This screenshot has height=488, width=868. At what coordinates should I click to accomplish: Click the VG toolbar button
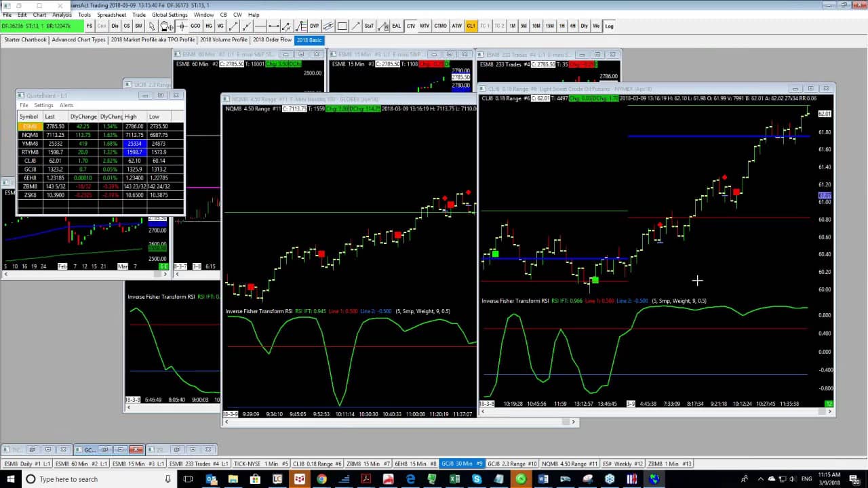[220, 26]
